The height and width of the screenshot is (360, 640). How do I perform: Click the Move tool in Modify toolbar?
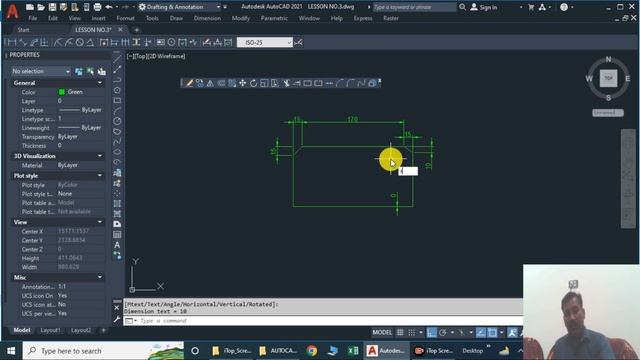pyautogui.click(x=242, y=83)
